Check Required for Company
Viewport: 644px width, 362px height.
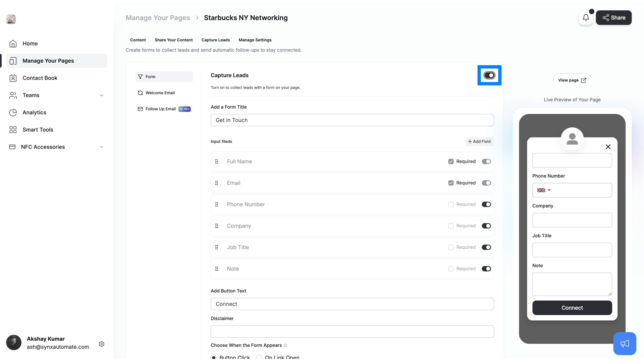(451, 226)
